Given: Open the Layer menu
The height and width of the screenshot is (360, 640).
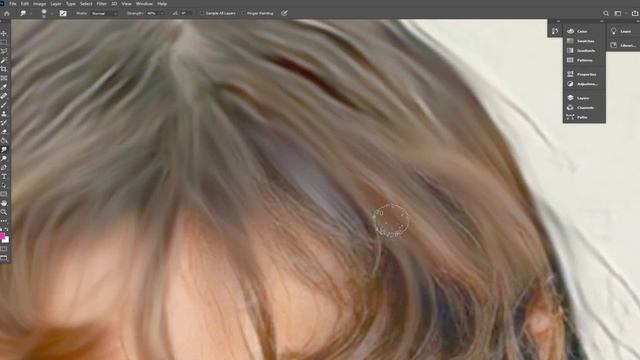Looking at the screenshot, I should point(56,4).
